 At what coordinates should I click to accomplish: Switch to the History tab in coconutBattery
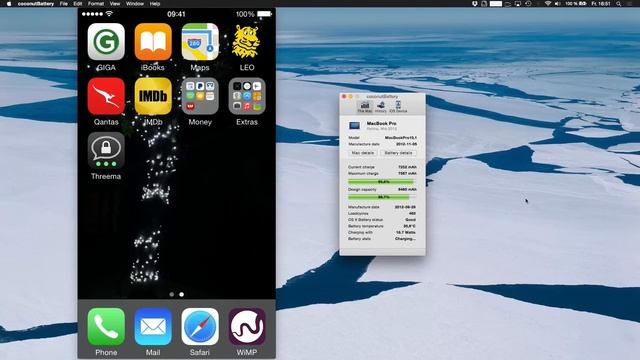coord(380,107)
